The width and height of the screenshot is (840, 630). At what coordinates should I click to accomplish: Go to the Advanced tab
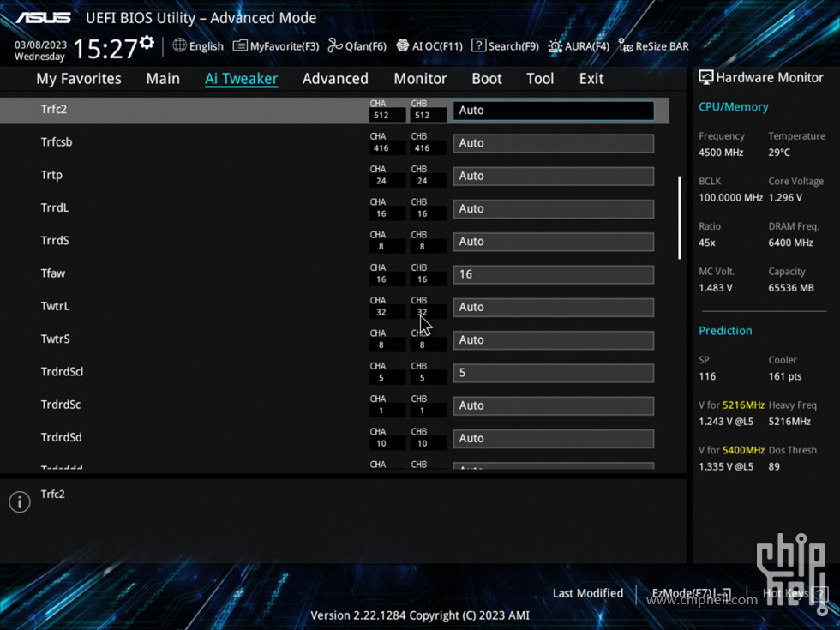pos(335,79)
